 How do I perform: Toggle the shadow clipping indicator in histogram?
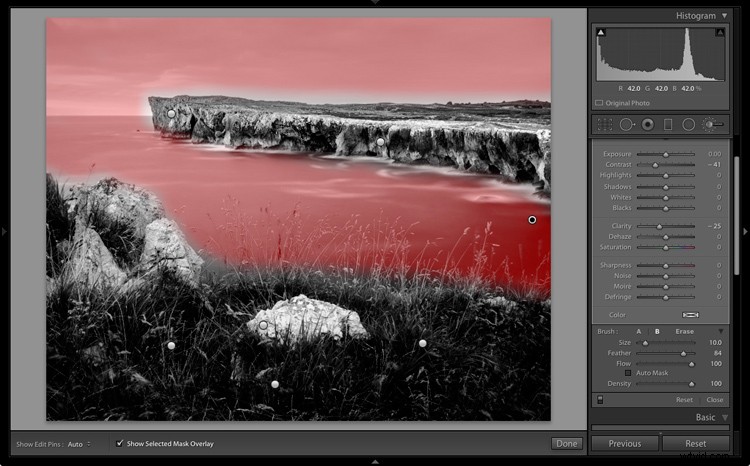(601, 33)
